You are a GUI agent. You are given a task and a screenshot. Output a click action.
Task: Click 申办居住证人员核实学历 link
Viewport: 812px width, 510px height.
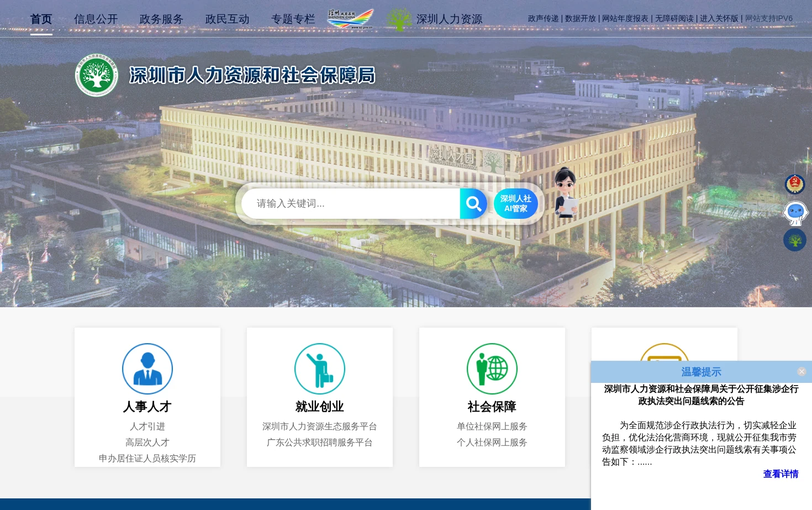147,459
